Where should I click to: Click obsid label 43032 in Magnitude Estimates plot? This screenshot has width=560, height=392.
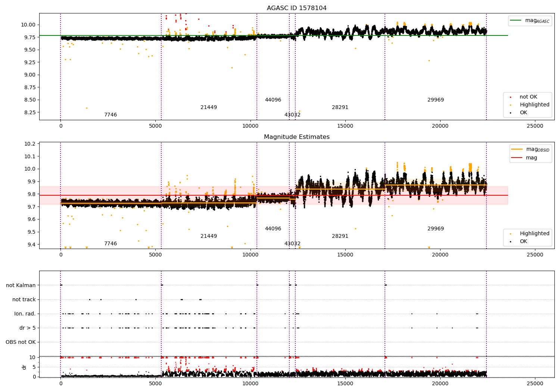pyautogui.click(x=292, y=244)
